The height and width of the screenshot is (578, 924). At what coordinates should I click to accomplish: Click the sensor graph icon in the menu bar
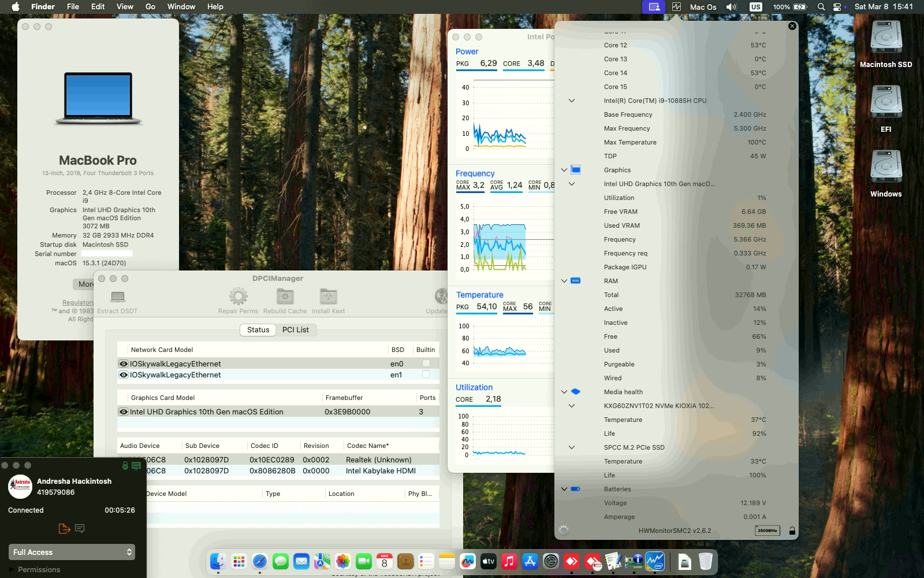[x=676, y=6]
